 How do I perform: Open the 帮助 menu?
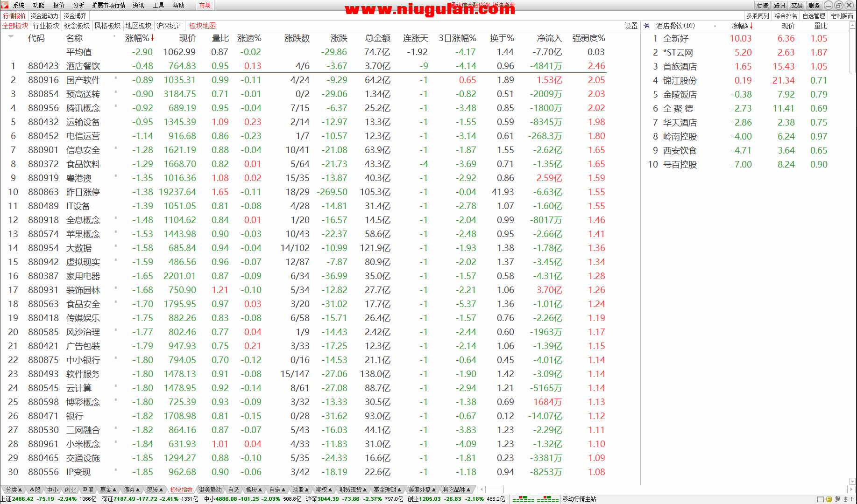[x=179, y=5]
